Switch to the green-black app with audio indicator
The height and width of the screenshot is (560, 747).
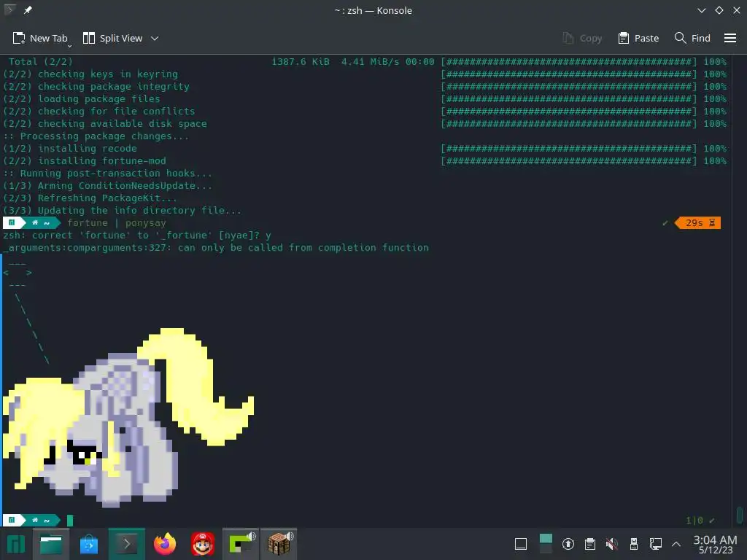coord(241,544)
